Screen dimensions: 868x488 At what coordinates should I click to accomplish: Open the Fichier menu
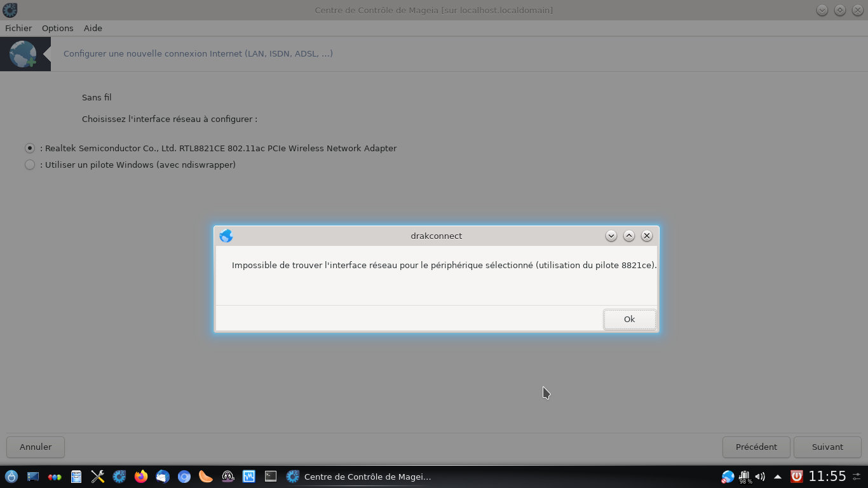(18, 28)
